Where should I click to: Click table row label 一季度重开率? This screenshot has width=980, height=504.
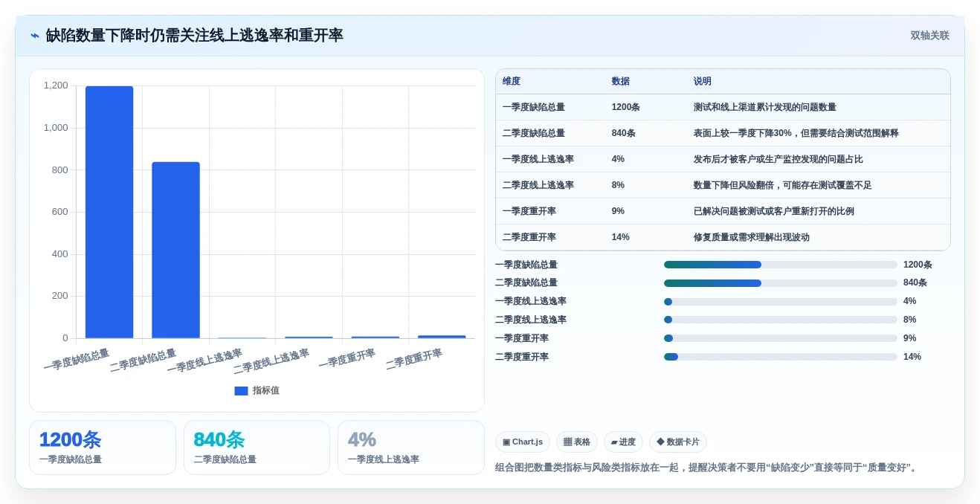click(529, 212)
